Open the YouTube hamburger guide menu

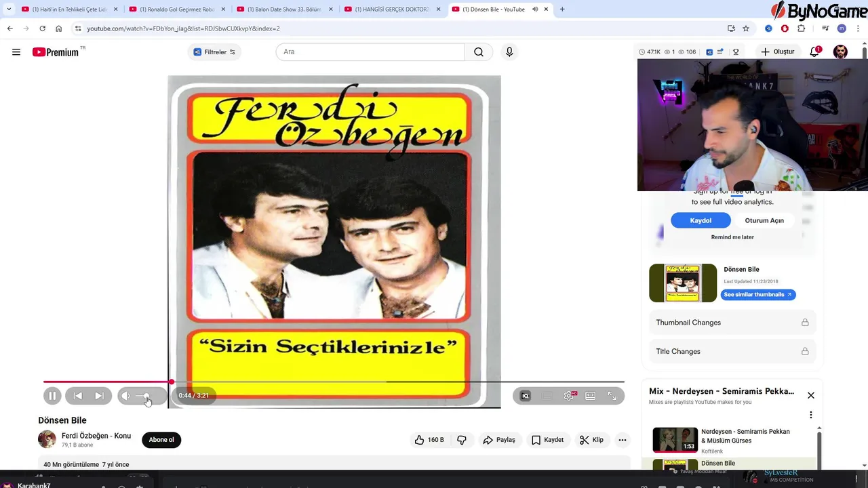pos(16,52)
